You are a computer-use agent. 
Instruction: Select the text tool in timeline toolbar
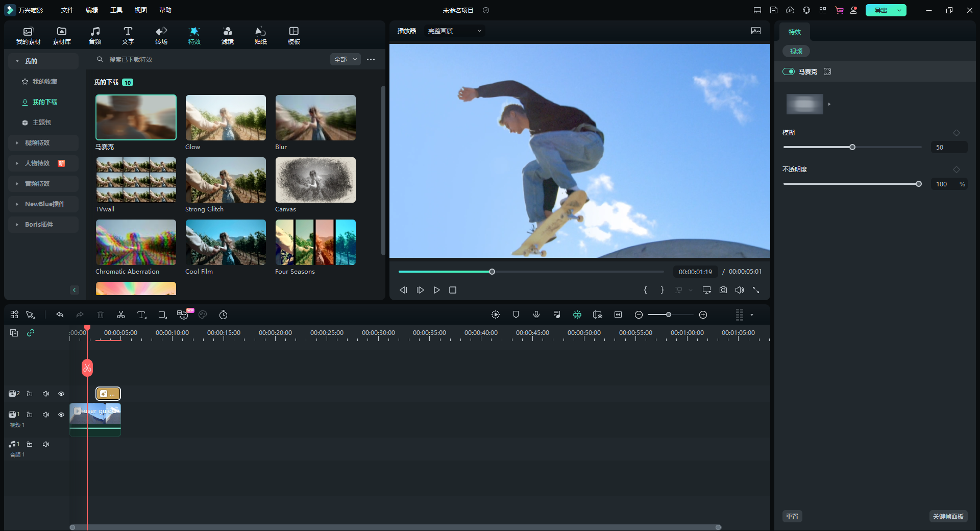[x=141, y=315]
